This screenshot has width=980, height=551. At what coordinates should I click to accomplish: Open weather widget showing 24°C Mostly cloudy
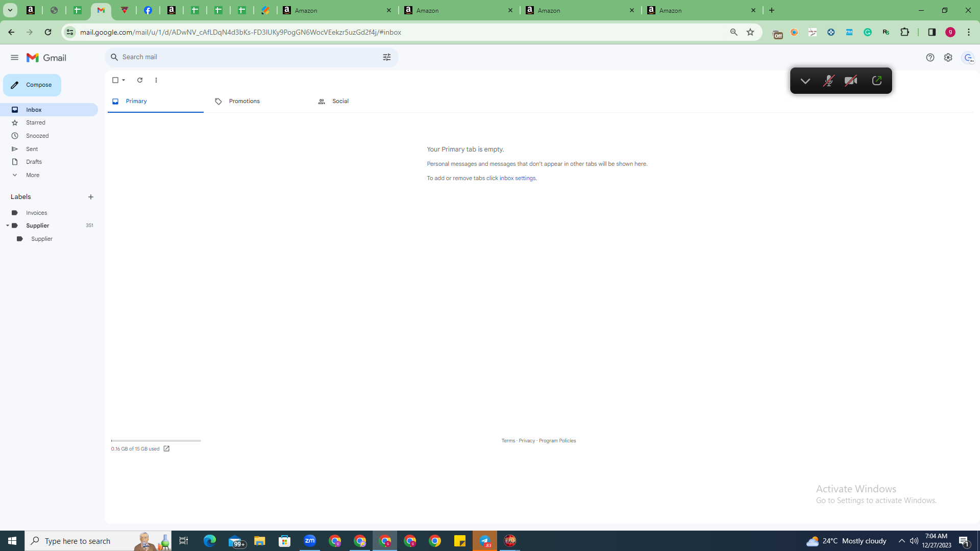tap(846, 541)
